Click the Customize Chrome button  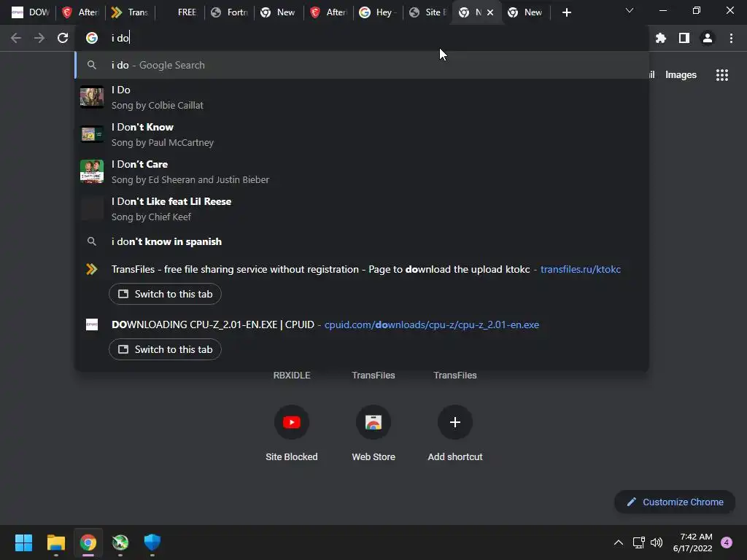click(675, 502)
